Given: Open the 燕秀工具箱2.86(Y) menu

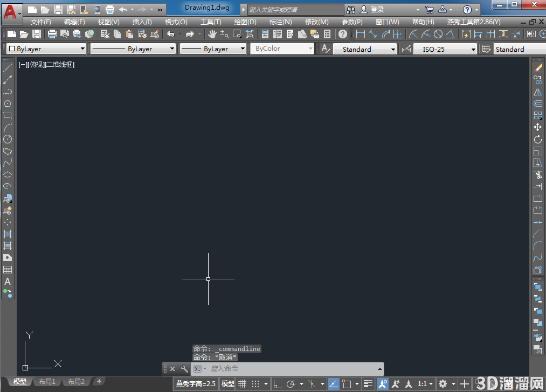Looking at the screenshot, I should pos(474,22).
